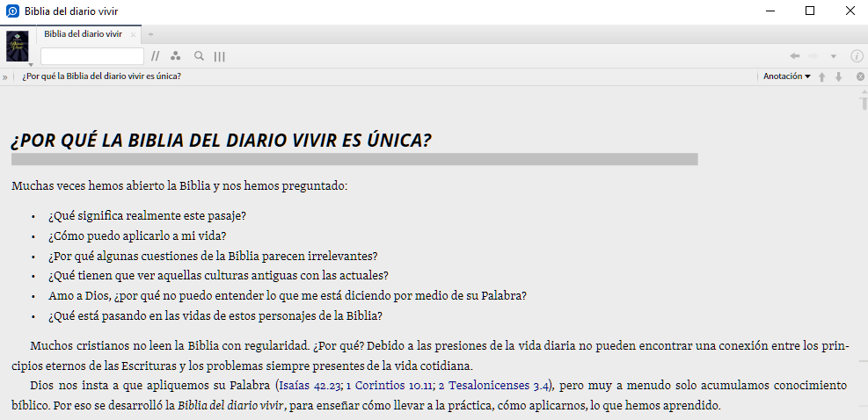Open the dropdown arrow under book cover
Viewport: 868px width, 420px height.
[31, 65]
